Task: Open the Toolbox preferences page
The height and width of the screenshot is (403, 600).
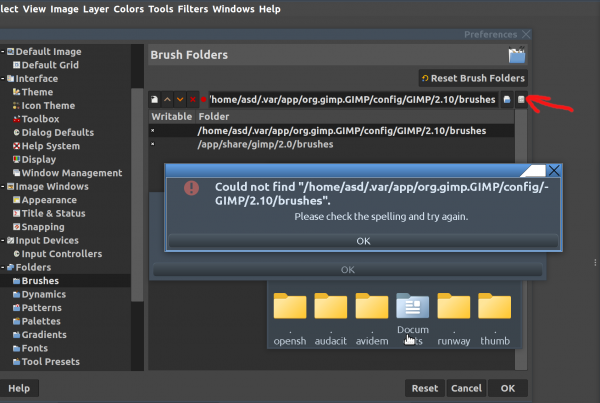Action: pyautogui.click(x=40, y=119)
